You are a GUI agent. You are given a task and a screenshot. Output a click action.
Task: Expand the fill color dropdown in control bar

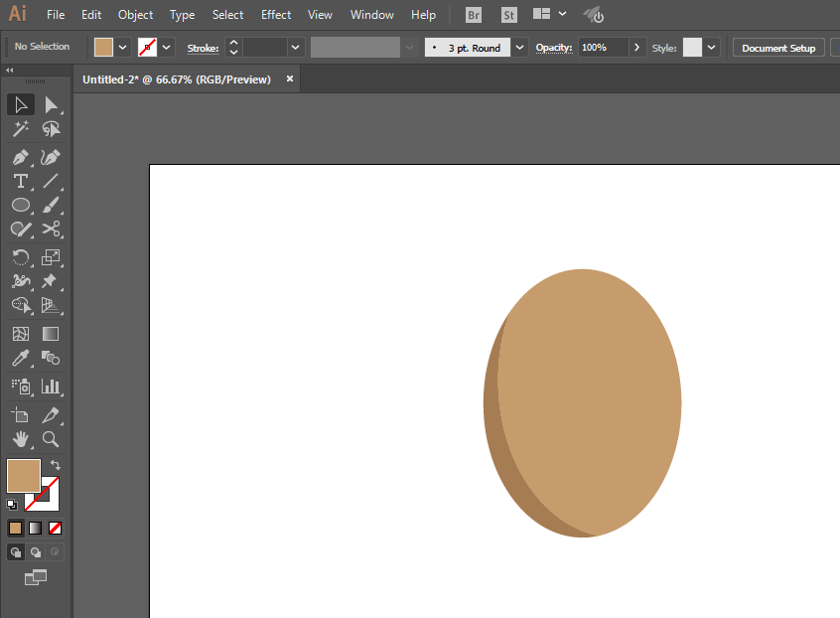(x=123, y=48)
